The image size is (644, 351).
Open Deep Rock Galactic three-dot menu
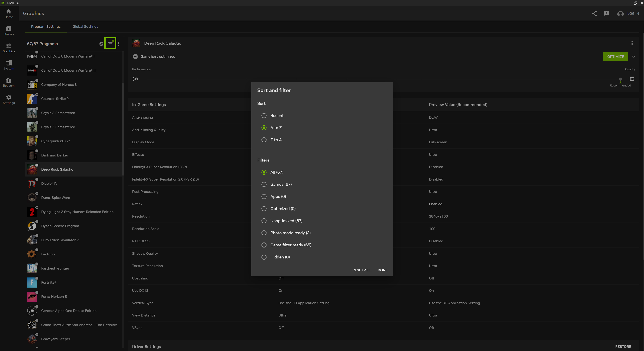pos(632,43)
